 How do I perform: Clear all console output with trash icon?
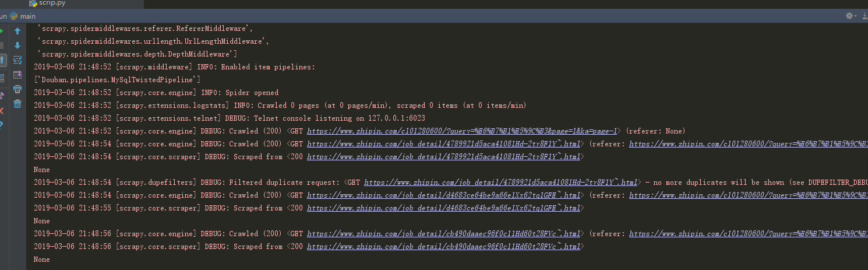click(17, 104)
